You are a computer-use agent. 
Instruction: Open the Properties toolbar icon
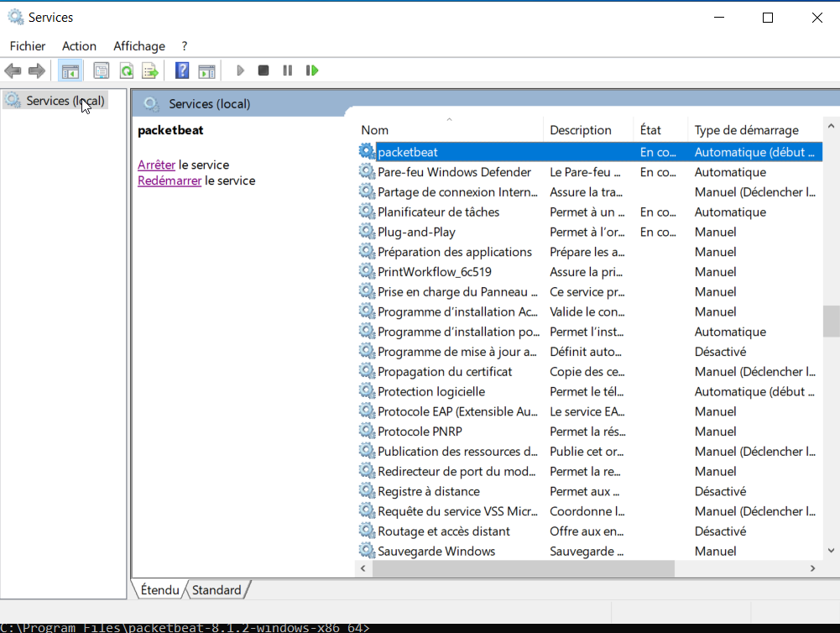[x=102, y=71]
